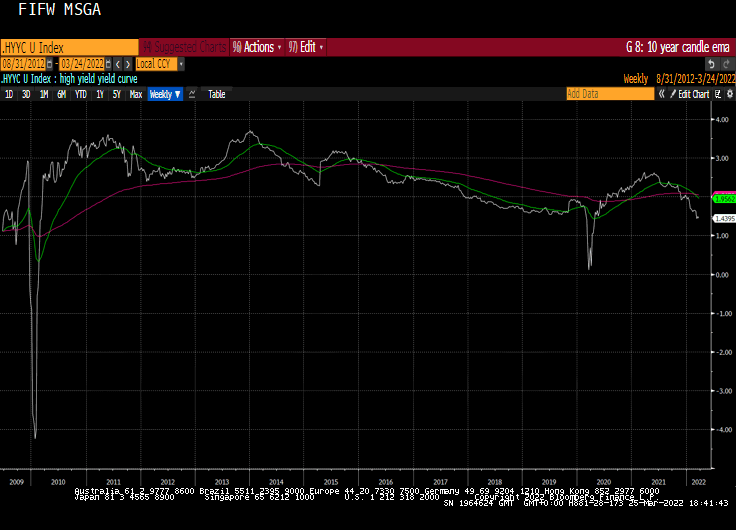Click icon left of the settings gear
736x530 pixels.
[717, 94]
